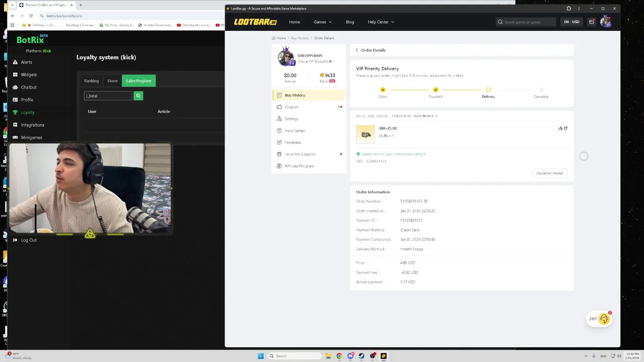Open Windows Start menu

click(261, 356)
